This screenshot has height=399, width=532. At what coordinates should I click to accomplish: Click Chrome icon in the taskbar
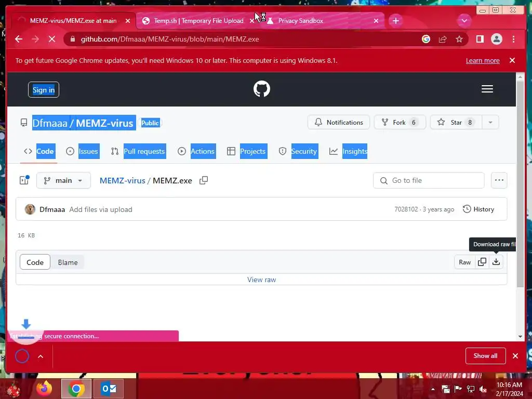point(76,389)
